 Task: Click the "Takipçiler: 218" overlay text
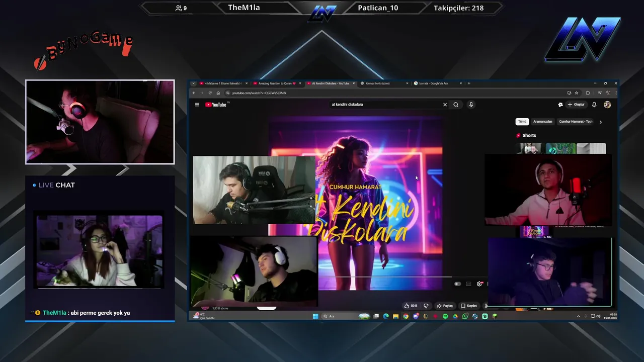[x=458, y=8]
